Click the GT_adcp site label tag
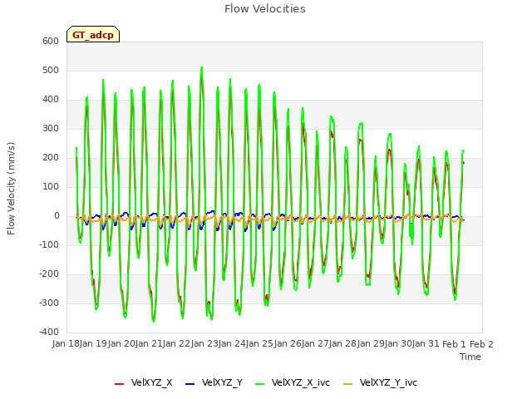The width and height of the screenshot is (532, 399). click(93, 34)
